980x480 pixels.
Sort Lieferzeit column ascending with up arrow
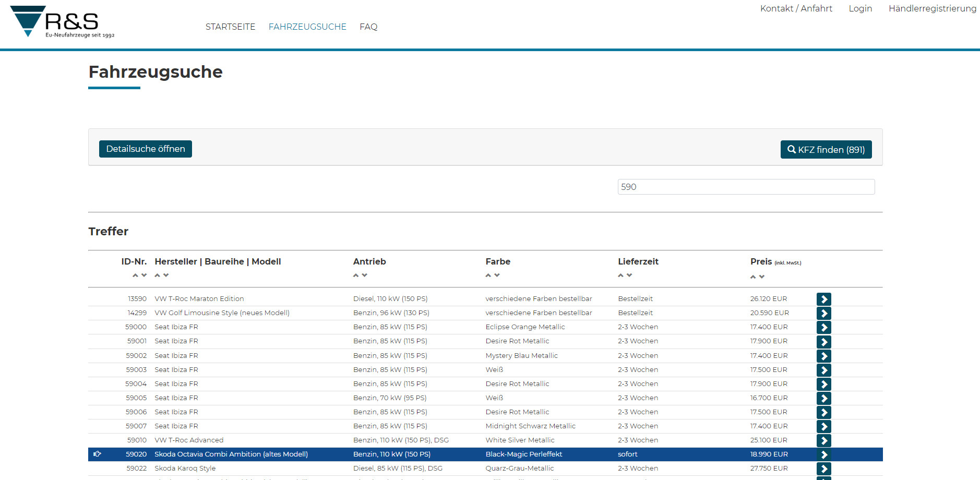(621, 275)
